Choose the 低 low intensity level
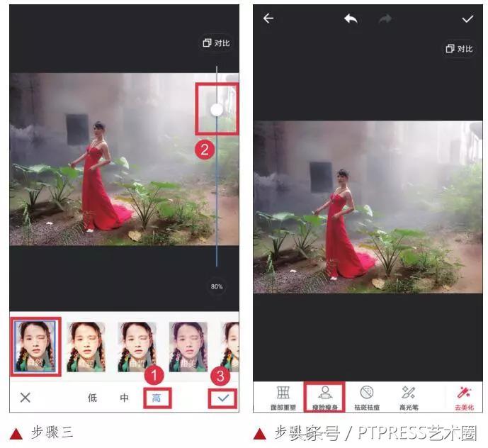The image size is (488, 448). pyautogui.click(x=92, y=398)
